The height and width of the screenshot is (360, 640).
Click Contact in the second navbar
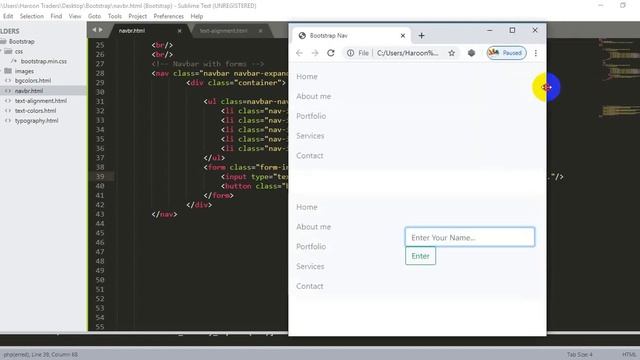[310, 286]
